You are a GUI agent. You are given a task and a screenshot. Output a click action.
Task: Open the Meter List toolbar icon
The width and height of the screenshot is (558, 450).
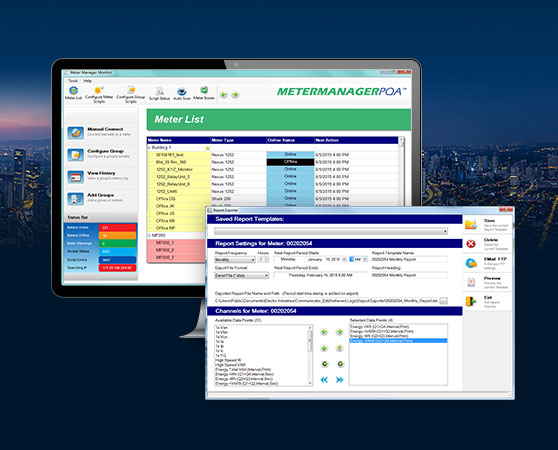pos(73,92)
